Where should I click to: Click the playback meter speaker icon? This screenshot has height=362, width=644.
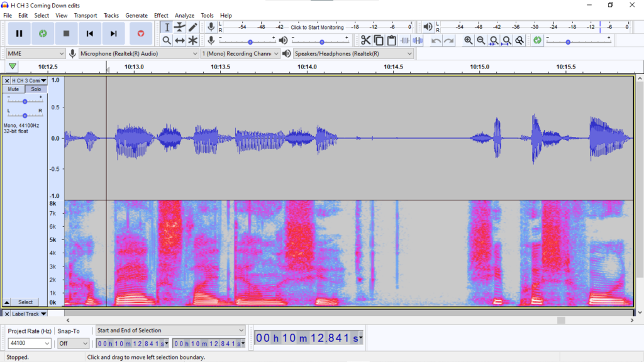click(428, 27)
